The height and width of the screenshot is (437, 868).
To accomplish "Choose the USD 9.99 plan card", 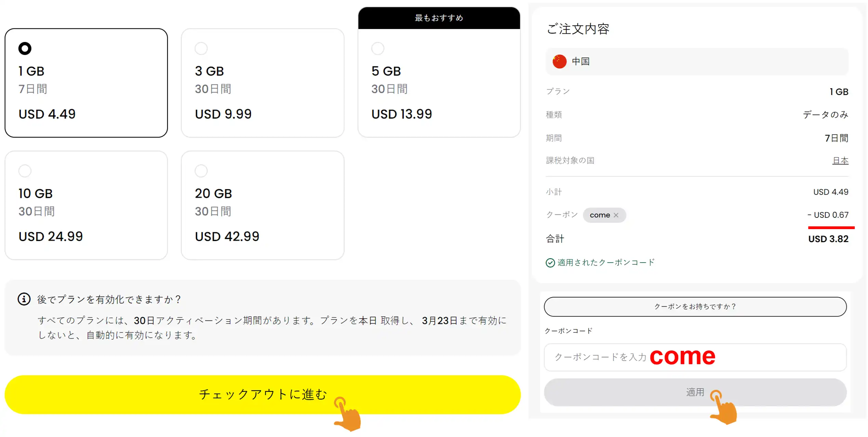I will pyautogui.click(x=263, y=83).
